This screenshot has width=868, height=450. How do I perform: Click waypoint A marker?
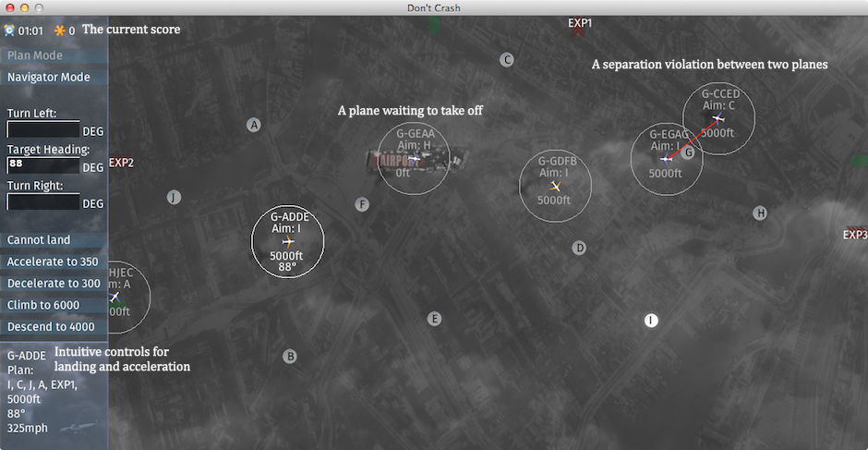(x=254, y=125)
